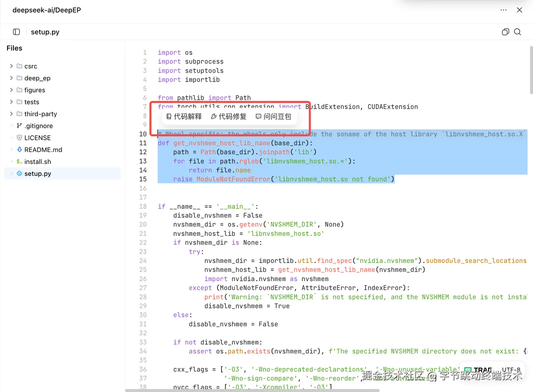Expand the third-party folder chevron
Image resolution: width=533 pixels, height=392 pixels.
11,114
